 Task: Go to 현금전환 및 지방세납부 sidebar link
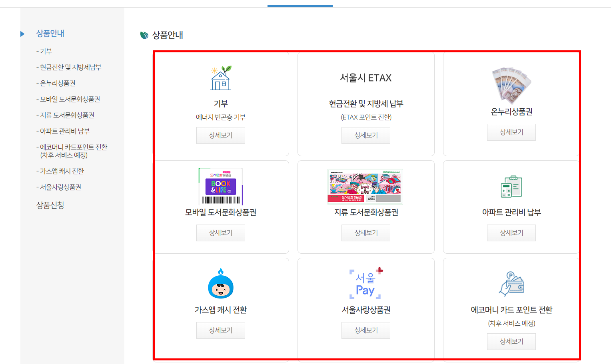pyautogui.click(x=69, y=67)
